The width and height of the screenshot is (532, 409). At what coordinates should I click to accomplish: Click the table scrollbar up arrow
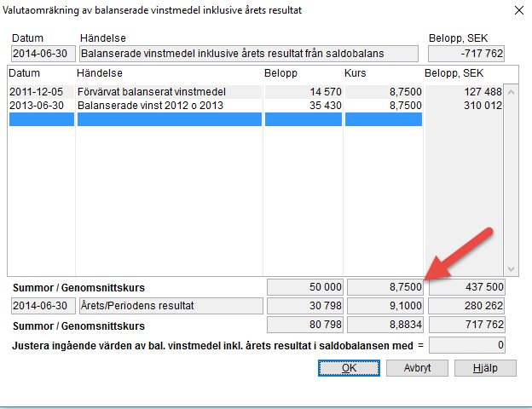click(512, 91)
